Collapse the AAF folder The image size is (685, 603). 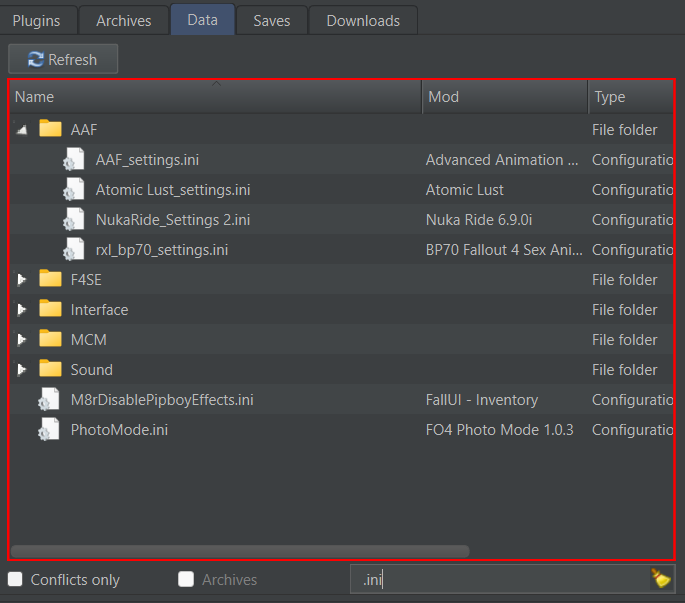(x=21, y=130)
